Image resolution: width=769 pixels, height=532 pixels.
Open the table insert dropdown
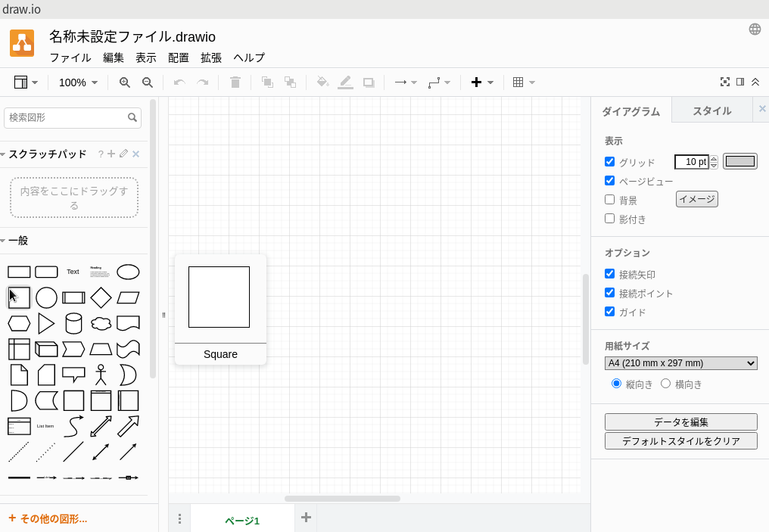point(524,82)
